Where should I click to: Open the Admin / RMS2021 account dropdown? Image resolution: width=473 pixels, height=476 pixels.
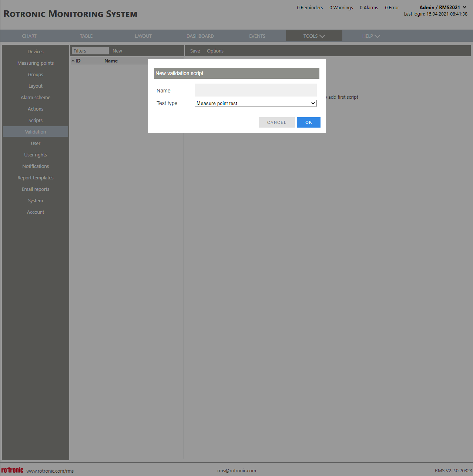(x=443, y=7)
